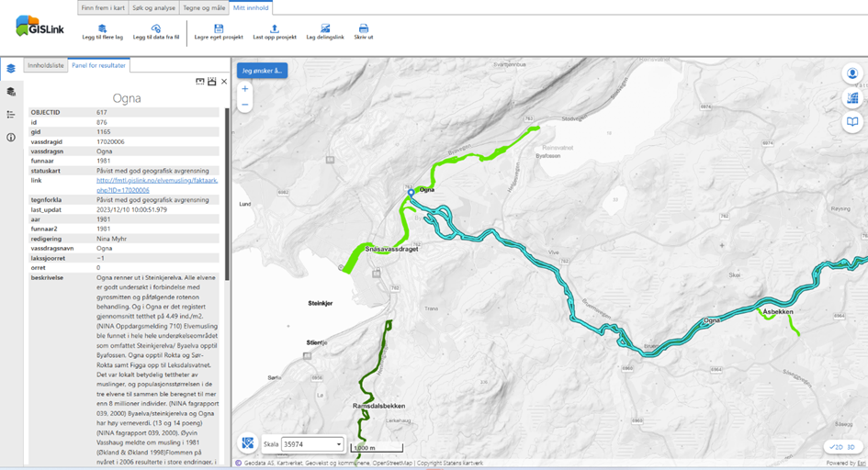This screenshot has height=470, width=868.
Task: Dock results panel using the pin icon
Action: pos(200,82)
